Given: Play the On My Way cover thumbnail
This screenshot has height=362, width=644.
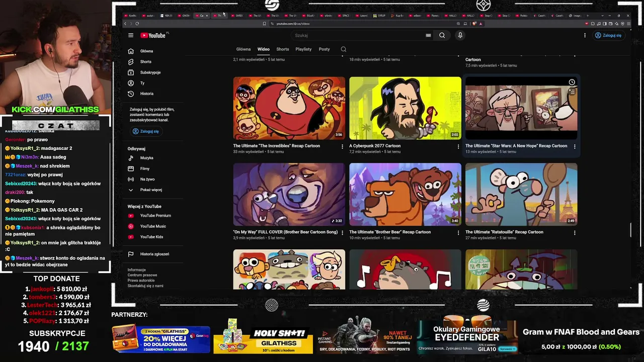Looking at the screenshot, I should [289, 195].
